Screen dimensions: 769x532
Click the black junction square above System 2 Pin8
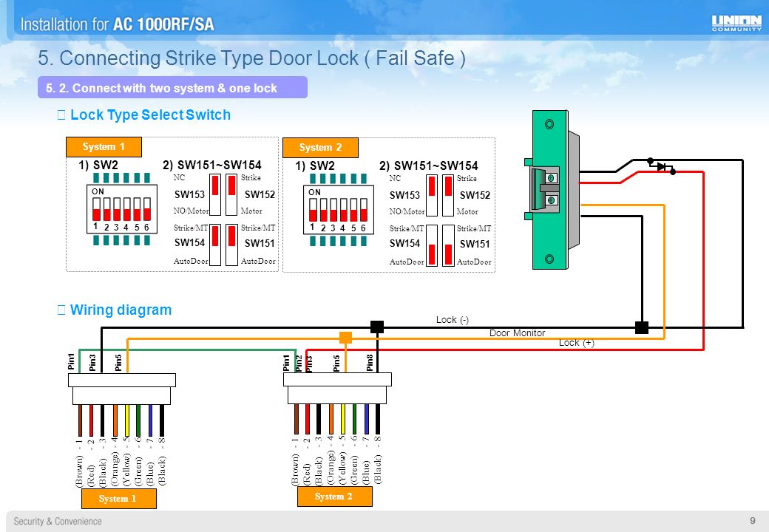click(376, 327)
